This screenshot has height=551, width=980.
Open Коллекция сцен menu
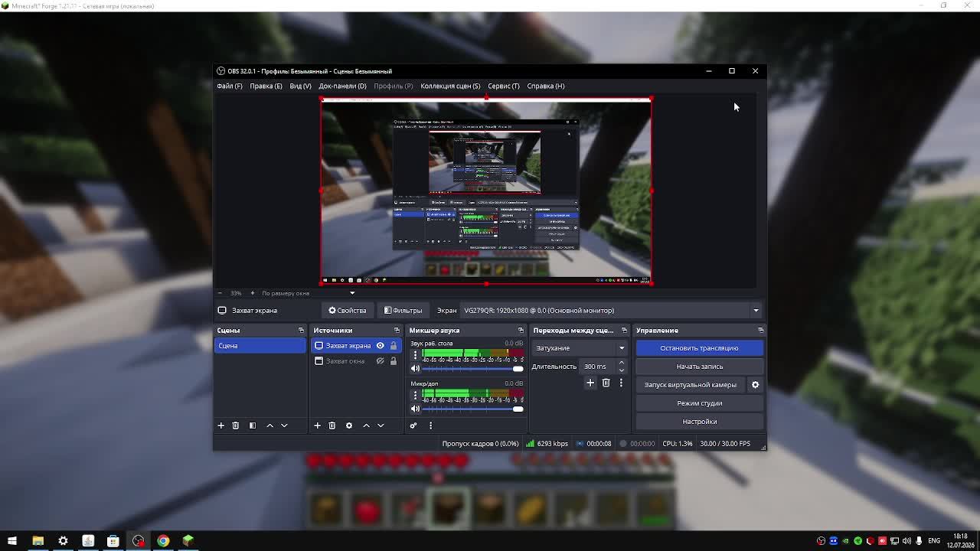[x=450, y=86]
